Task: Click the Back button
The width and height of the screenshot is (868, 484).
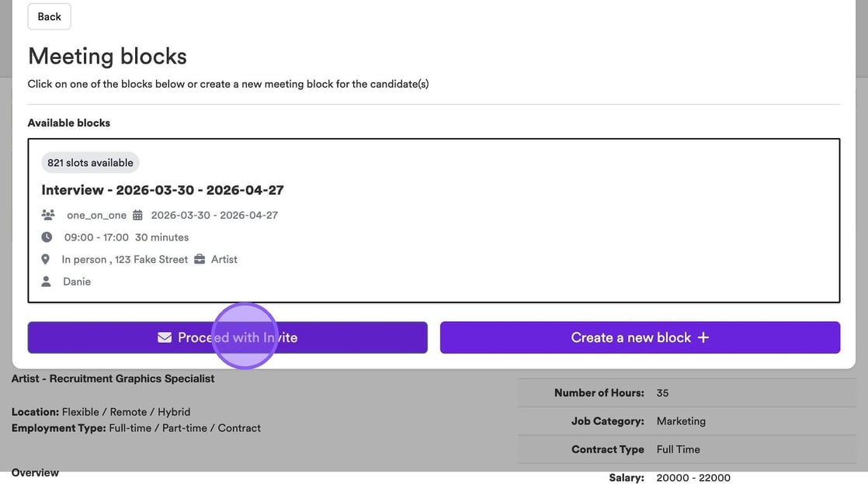Action: 49,17
